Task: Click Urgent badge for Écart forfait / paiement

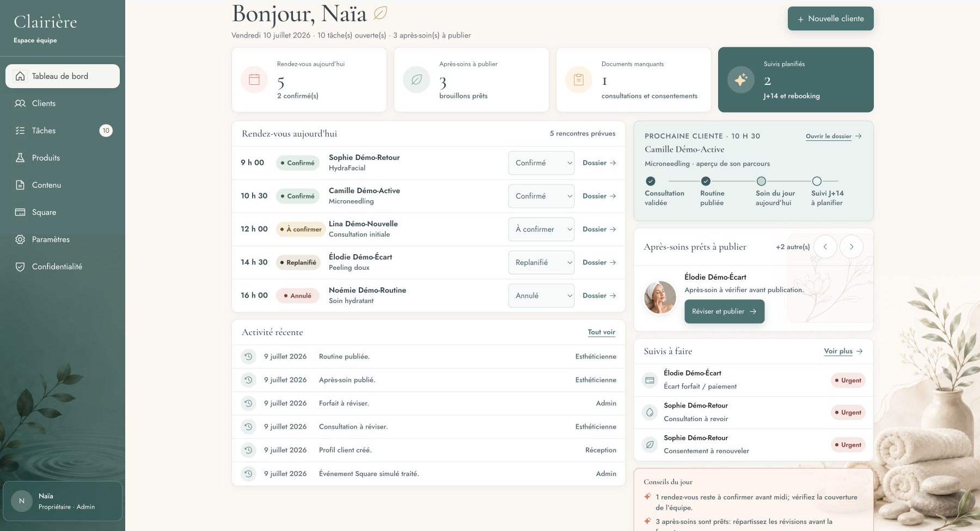Action: point(848,380)
